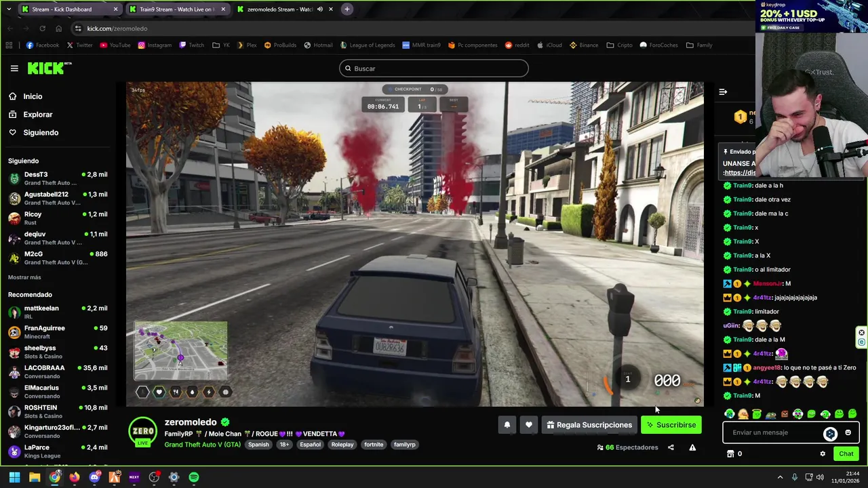Open the Twitch bookmark
This screenshot has height=488, width=868.
(191, 45)
